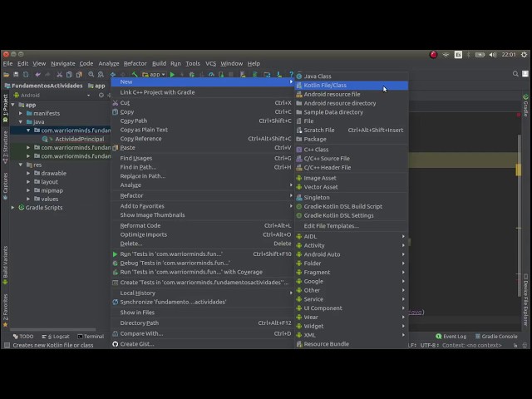Viewport: 532px width, 399px height.
Task: Click the Find magnifier toolbar icon
Action: tap(91, 74)
